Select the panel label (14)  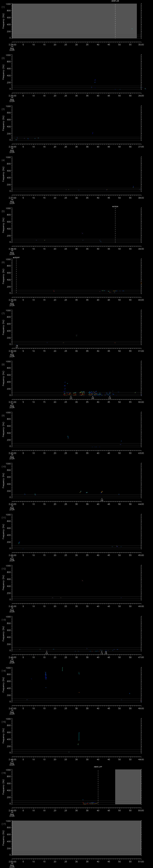[4, 671]
